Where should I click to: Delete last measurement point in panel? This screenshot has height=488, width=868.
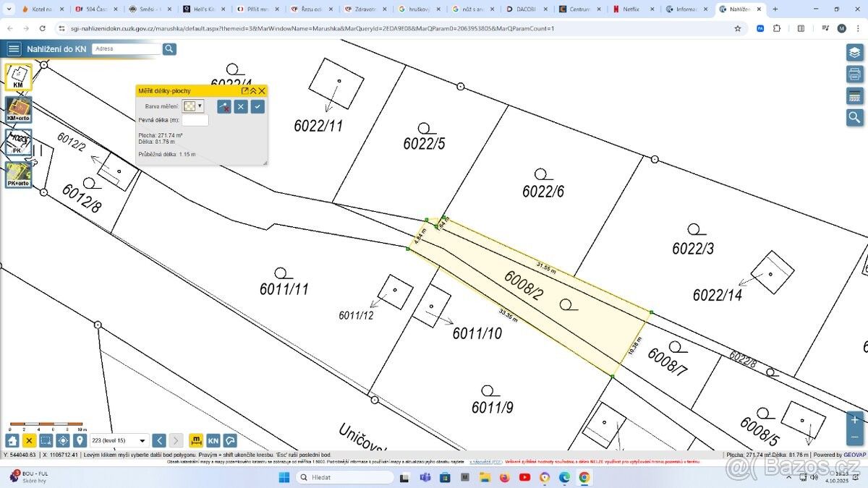click(x=224, y=106)
